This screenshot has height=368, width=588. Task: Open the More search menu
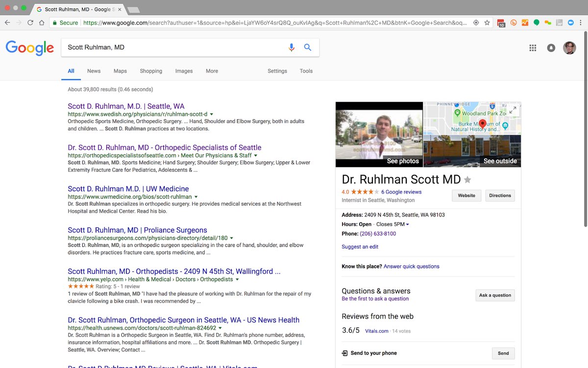point(212,71)
